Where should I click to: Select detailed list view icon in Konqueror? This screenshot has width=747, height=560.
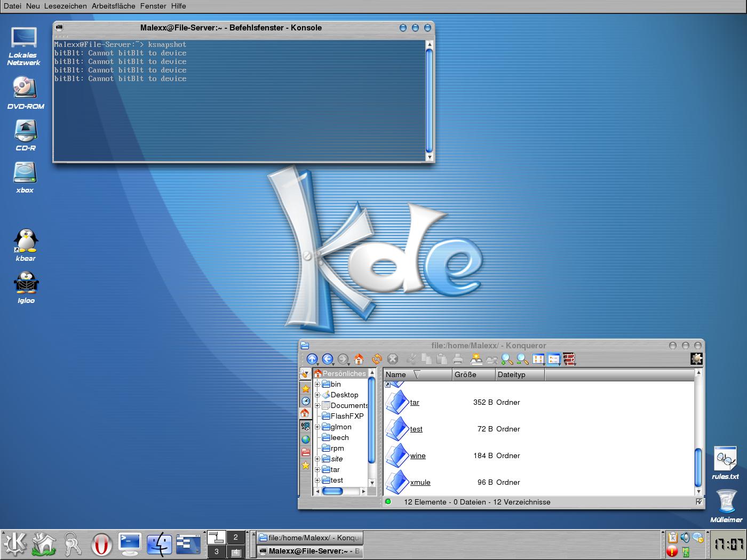coord(553,359)
